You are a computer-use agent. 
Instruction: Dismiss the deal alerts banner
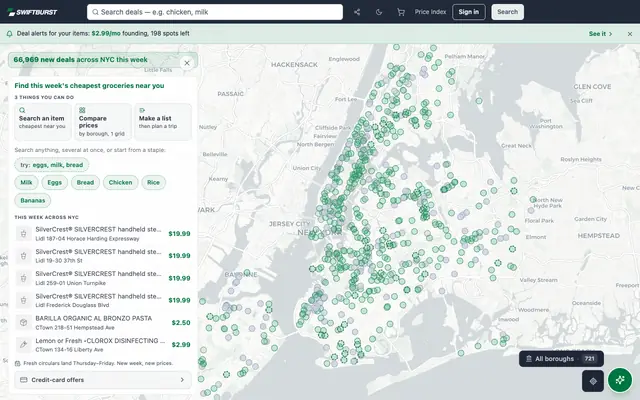tap(630, 34)
